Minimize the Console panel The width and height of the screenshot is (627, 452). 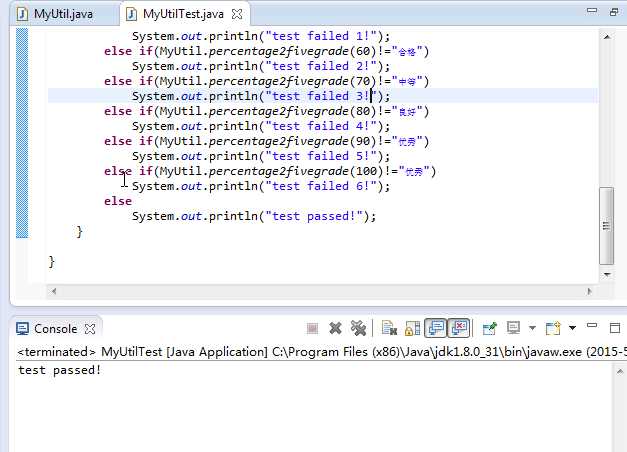[x=592, y=326]
